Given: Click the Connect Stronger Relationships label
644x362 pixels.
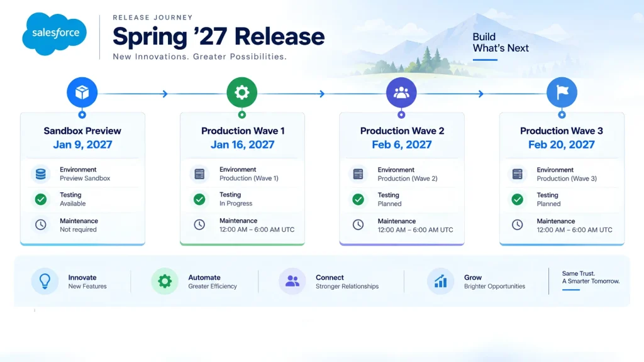Looking at the screenshot, I should pyautogui.click(x=347, y=282).
